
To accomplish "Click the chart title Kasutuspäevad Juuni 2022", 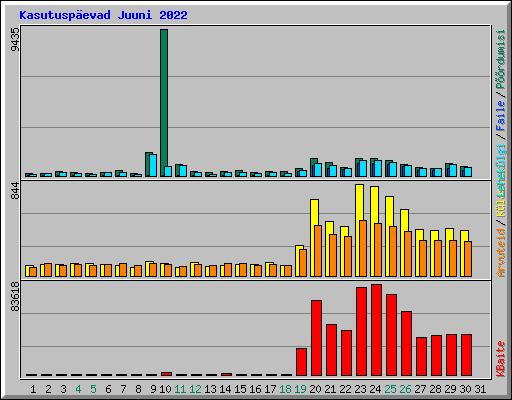I will 103,15.
